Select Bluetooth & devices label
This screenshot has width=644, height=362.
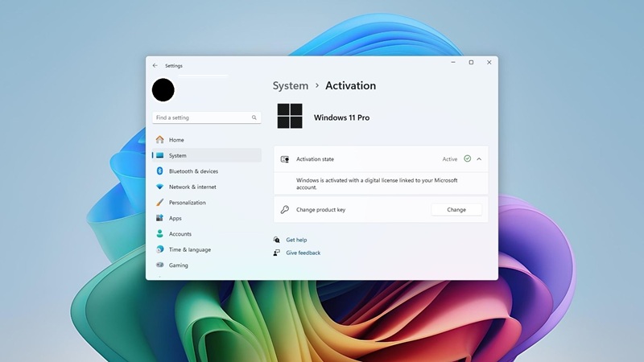click(x=193, y=171)
